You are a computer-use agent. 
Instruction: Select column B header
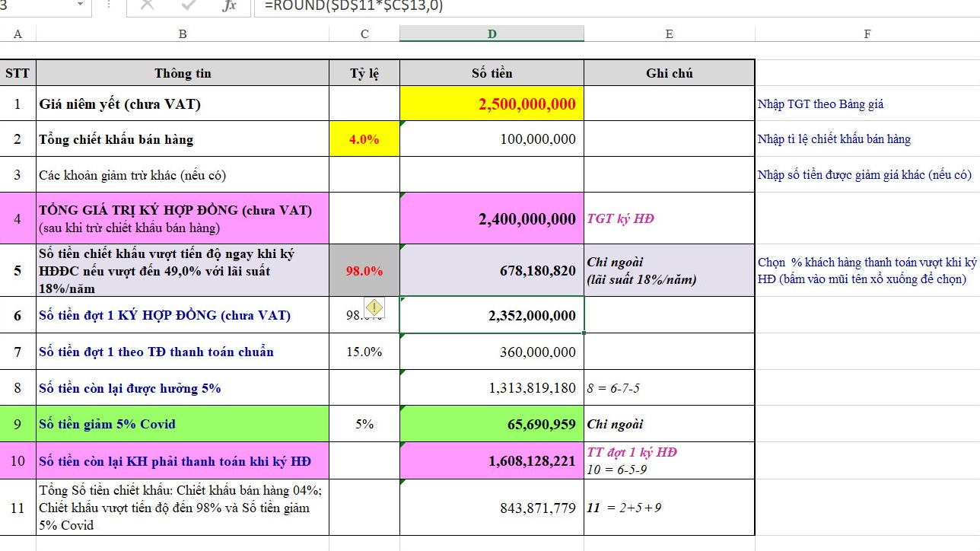pos(183,33)
